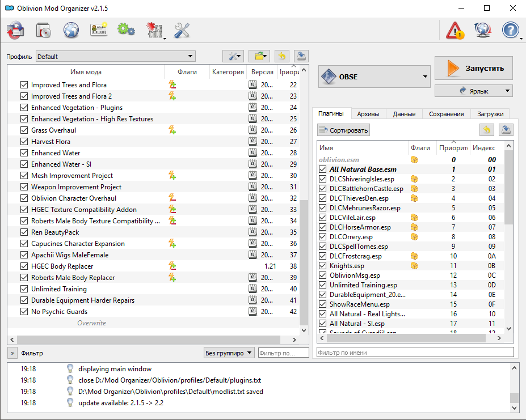Click version calendar icon for Harvest Flora
Screen dimensions: 526x420
[253, 142]
